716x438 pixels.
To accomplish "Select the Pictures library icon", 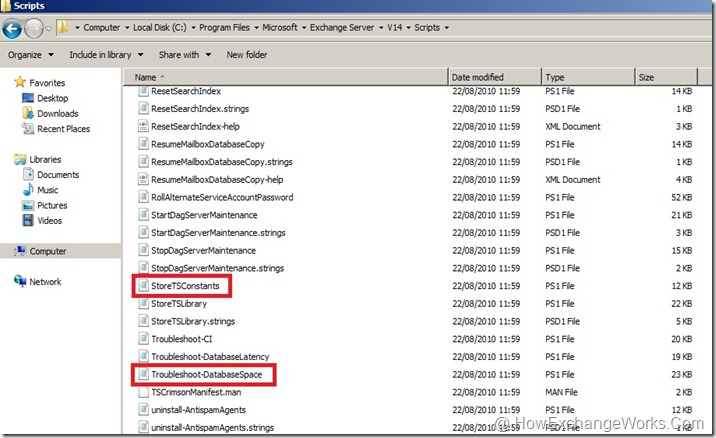I will coord(28,205).
